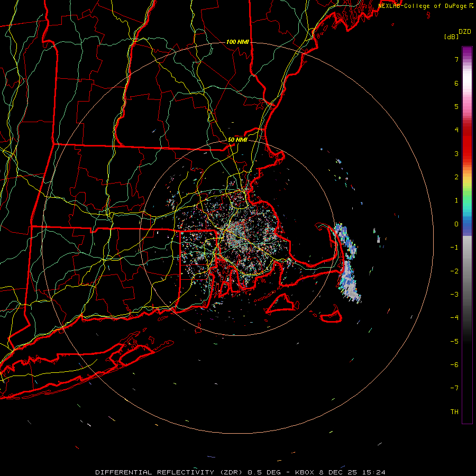Click the 100 NMI range ring label
The height and width of the screenshot is (476, 476).
(x=237, y=42)
